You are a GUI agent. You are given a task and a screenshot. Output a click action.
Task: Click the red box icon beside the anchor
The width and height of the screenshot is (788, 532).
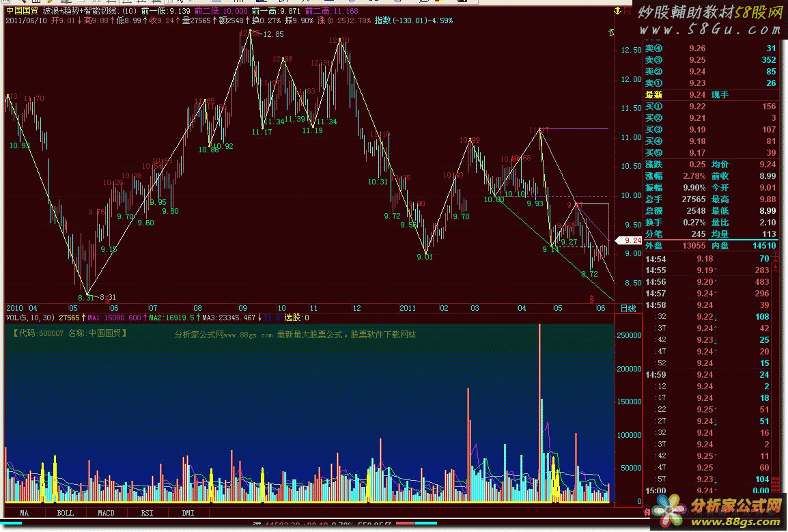(627, 10)
